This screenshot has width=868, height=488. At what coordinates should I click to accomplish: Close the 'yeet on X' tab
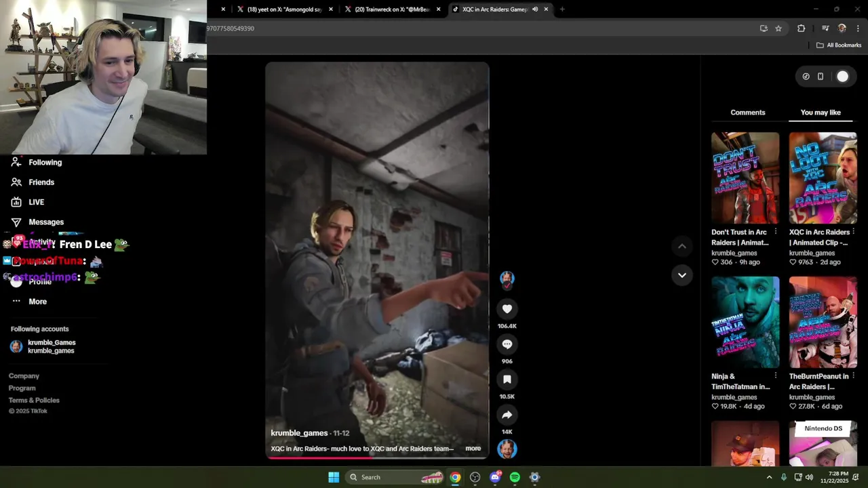pos(331,9)
